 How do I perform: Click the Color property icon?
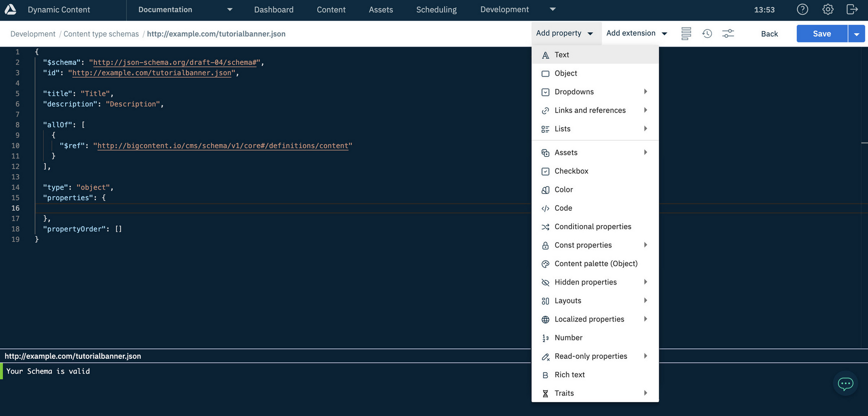click(545, 190)
